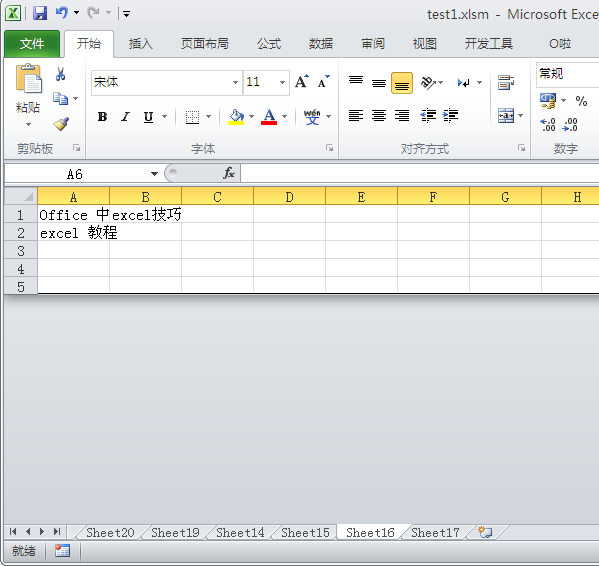
Task: Open the Excel application icon menu
Action: click(x=13, y=13)
